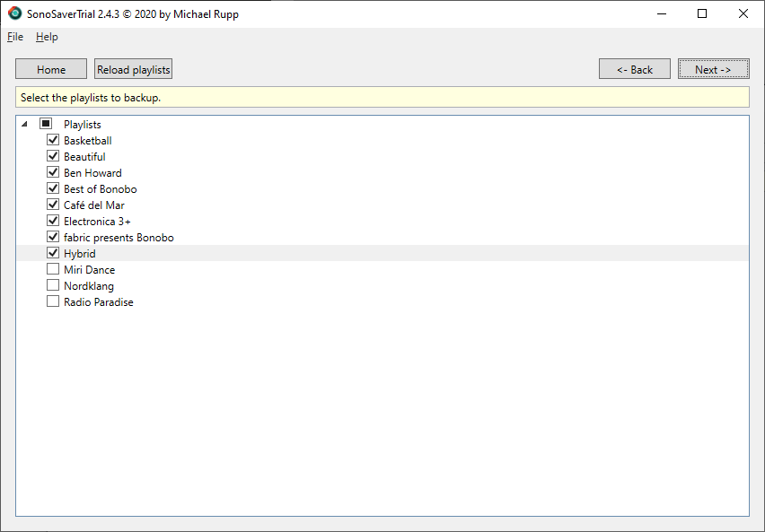Click the SonoSaverTrial application icon in title bar
765x532 pixels.
tap(13, 13)
